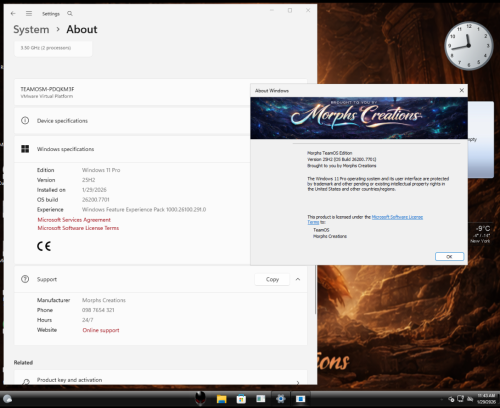Copy the Support information
Screen dimensions: 500x408
272,279
